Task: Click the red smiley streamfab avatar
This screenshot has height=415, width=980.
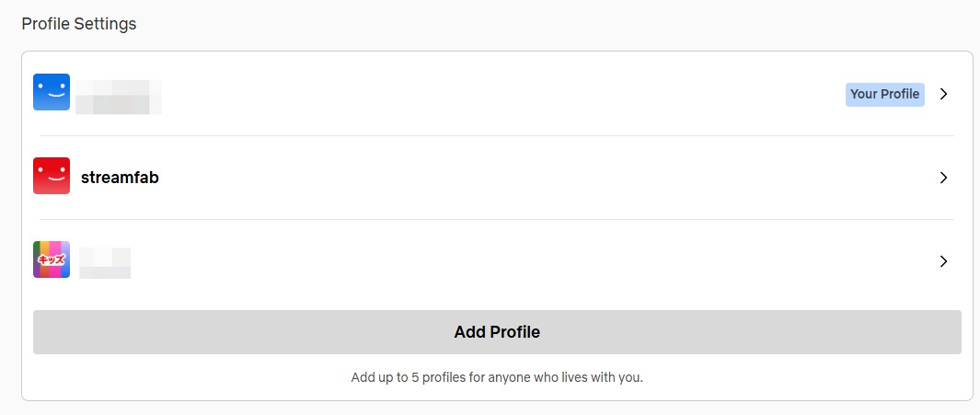Action: coord(52,176)
